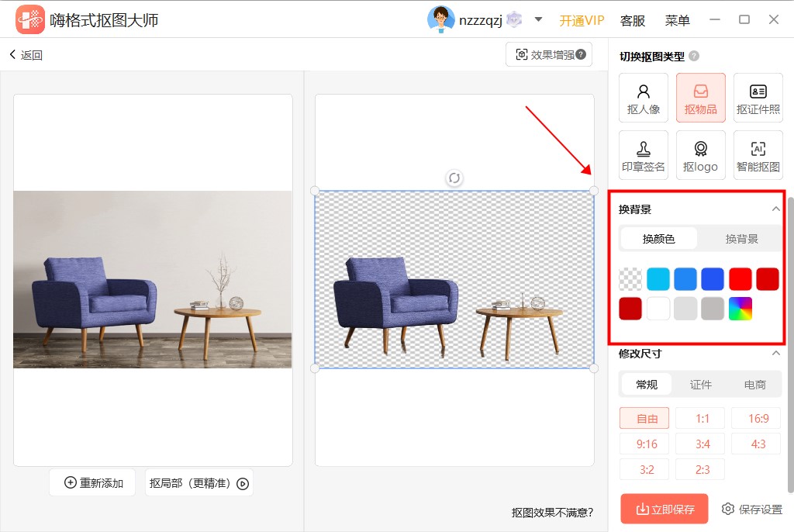This screenshot has height=532, width=794.
Task: Select 3:2 aspect ratio
Action: pyautogui.click(x=644, y=469)
